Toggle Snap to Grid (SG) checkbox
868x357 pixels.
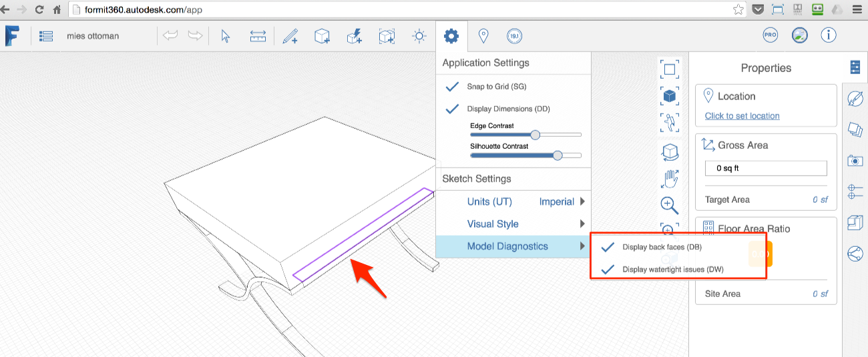tap(453, 87)
